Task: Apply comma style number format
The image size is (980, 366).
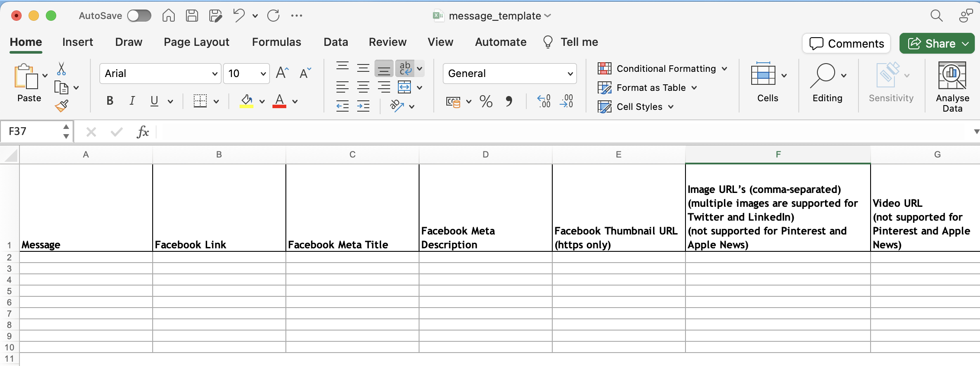Action: 509,102
